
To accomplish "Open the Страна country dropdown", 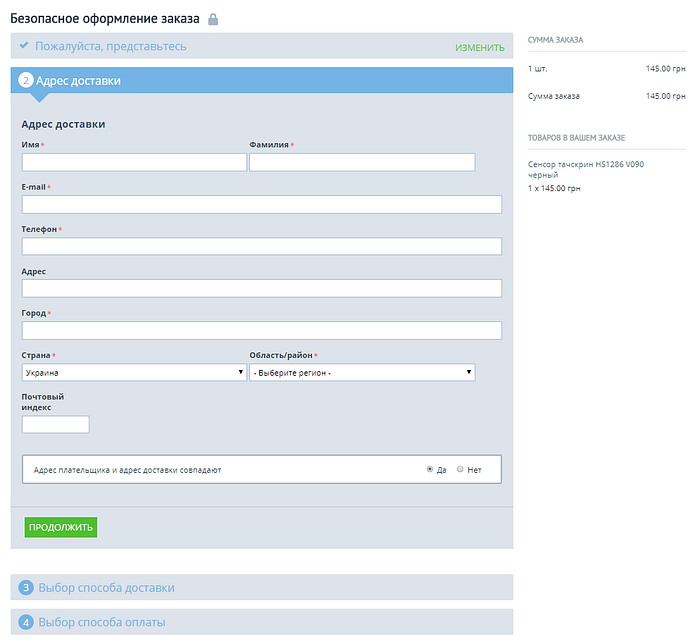I will coord(134,373).
